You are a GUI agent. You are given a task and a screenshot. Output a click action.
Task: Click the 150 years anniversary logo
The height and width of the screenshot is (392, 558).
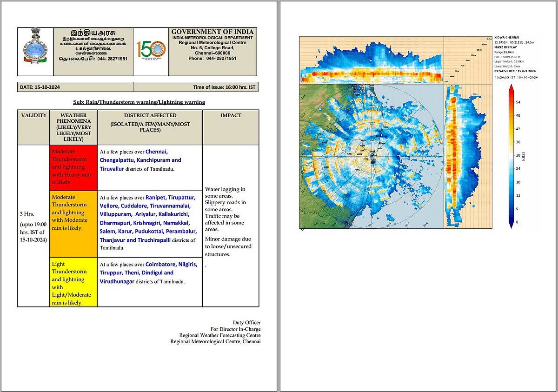click(x=151, y=51)
